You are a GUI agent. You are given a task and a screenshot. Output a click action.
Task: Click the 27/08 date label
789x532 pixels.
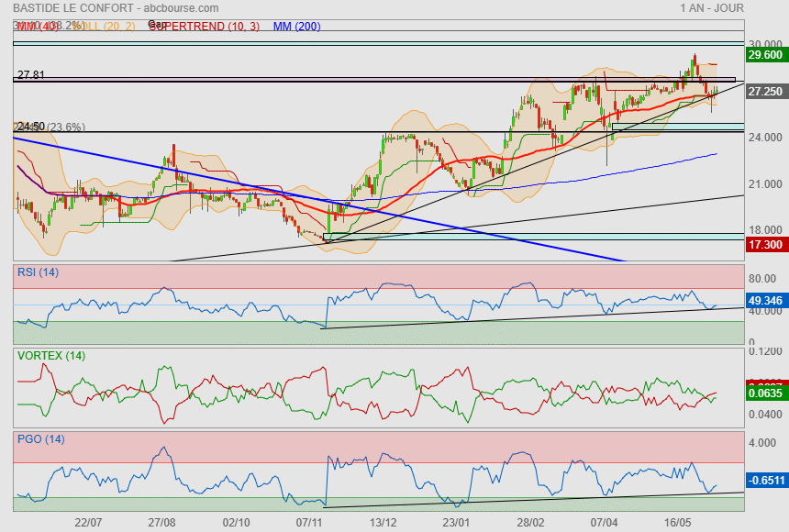tap(162, 523)
